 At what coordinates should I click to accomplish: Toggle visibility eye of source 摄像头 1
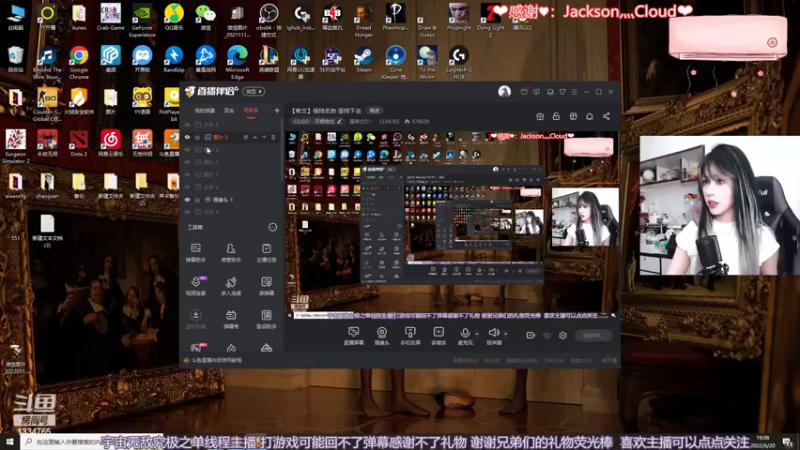click(187, 199)
